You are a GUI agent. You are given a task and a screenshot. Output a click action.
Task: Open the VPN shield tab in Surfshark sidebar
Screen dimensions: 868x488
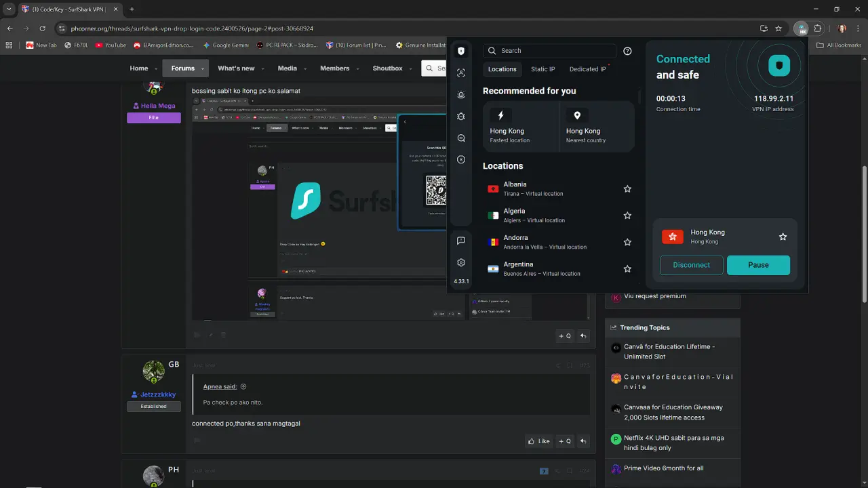coord(461,51)
